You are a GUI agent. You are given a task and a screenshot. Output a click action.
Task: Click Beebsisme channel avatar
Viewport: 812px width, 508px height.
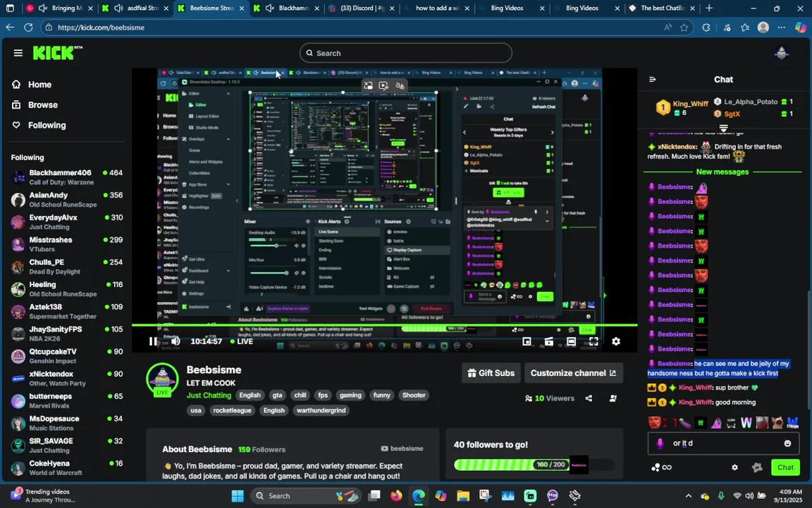(162, 378)
